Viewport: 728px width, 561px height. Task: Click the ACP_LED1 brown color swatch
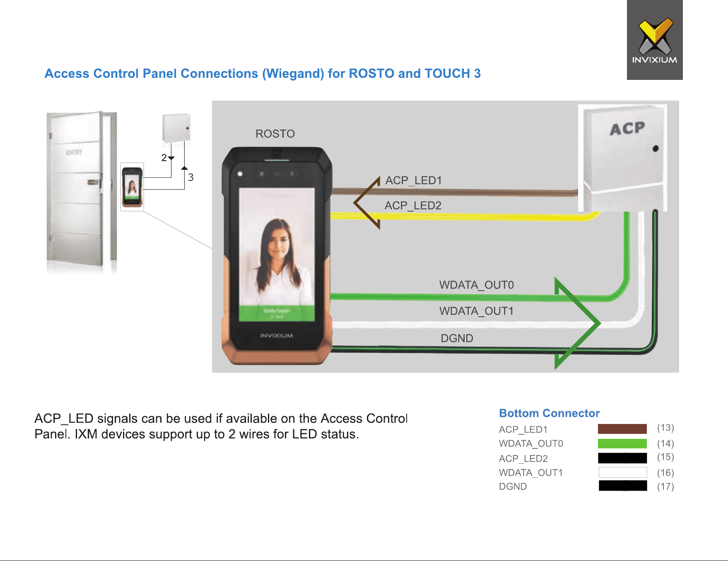(622, 429)
